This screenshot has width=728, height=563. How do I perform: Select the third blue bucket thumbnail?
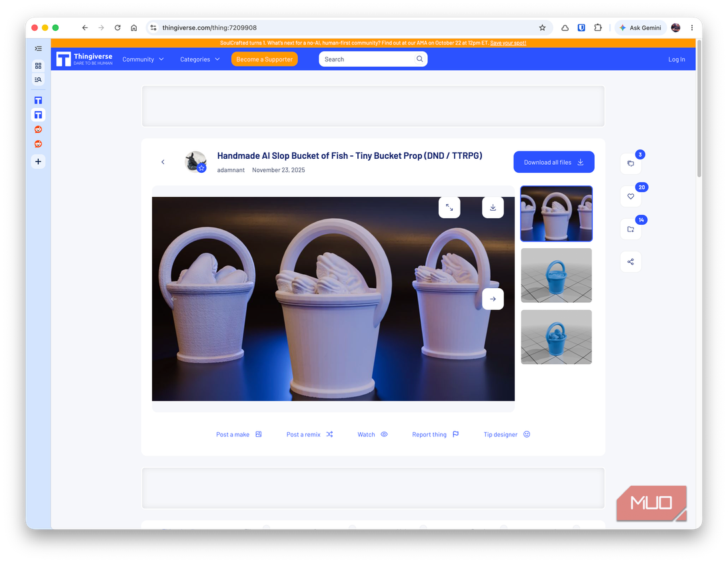pyautogui.click(x=556, y=338)
